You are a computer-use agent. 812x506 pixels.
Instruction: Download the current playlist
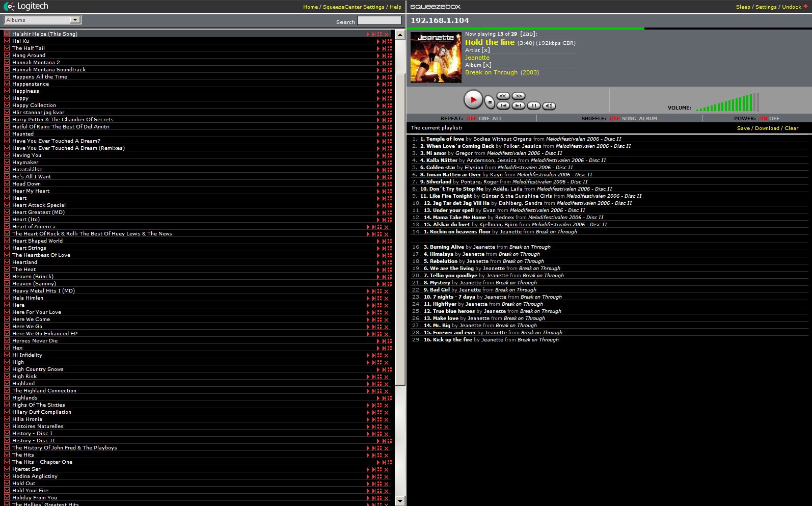pyautogui.click(x=767, y=128)
